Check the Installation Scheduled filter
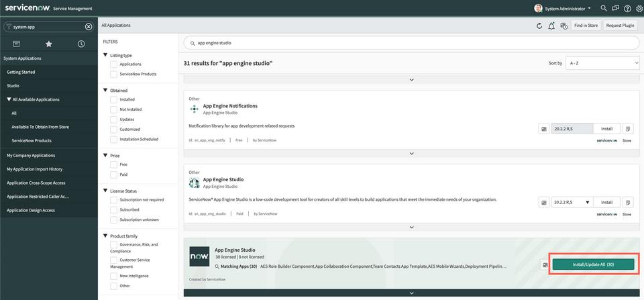This screenshot has height=300, width=644. (x=113, y=140)
